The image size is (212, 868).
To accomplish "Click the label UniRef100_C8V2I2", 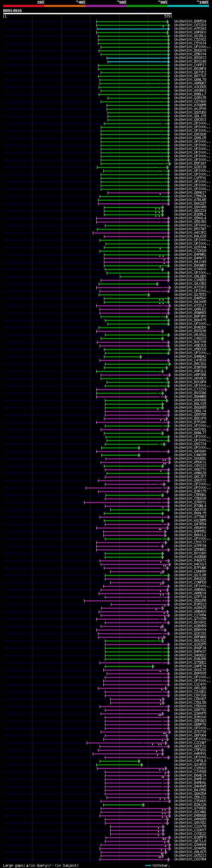I will pos(190,466).
